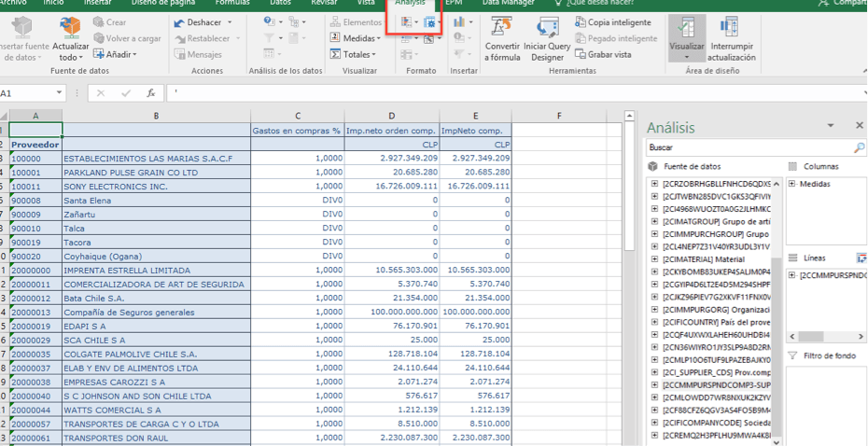This screenshot has width=868, height=446.
Task: Click the Medidas number icon
Action: [x=335, y=38]
